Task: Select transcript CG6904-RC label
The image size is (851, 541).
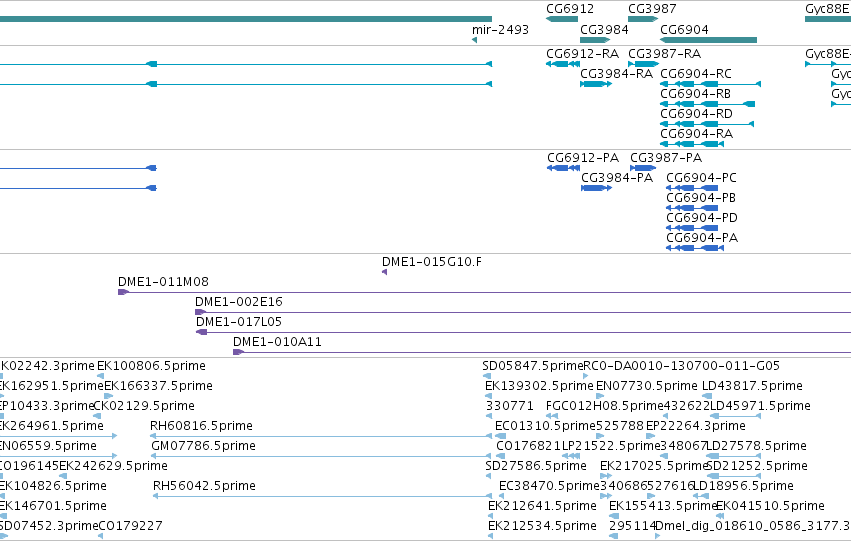Action: (696, 74)
